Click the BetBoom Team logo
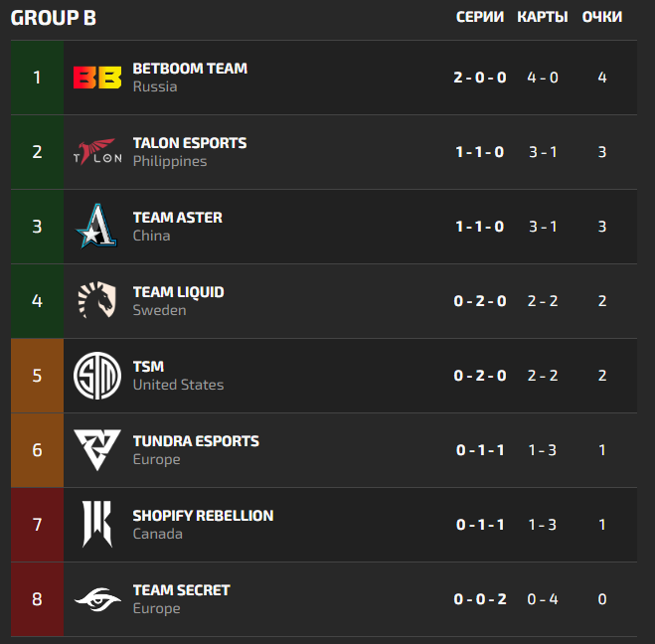The height and width of the screenshot is (644, 655). coord(97,78)
